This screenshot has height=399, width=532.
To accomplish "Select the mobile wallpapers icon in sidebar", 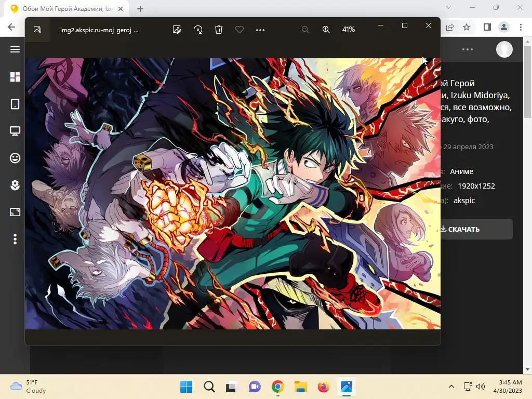I will click(x=15, y=104).
